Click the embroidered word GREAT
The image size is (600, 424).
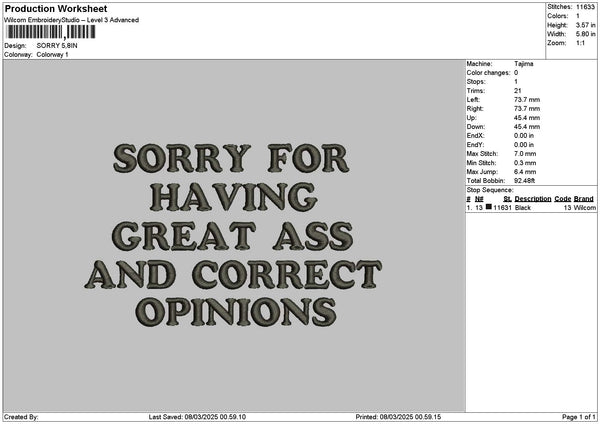tap(184, 236)
